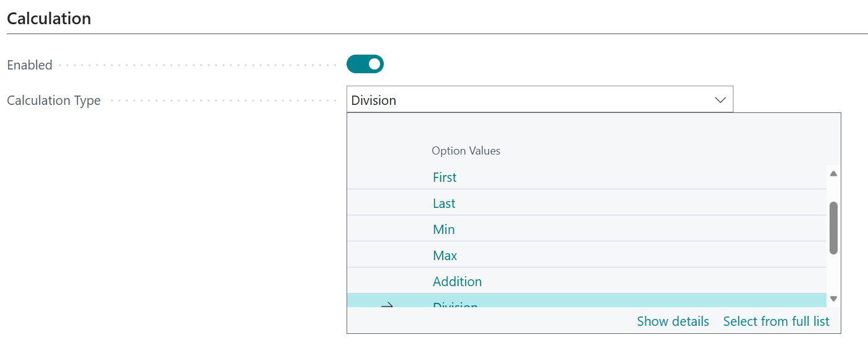Collapse the Calculation section heading
868x355 pixels.
pyautogui.click(x=49, y=19)
